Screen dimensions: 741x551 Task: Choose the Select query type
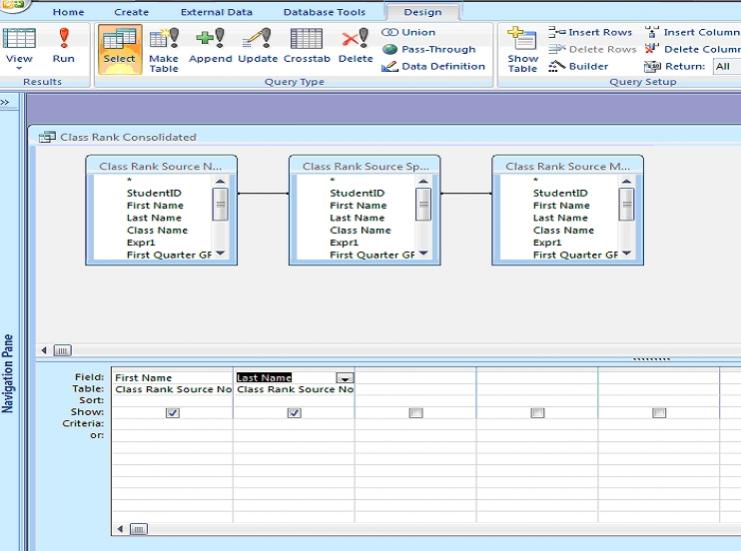point(120,49)
